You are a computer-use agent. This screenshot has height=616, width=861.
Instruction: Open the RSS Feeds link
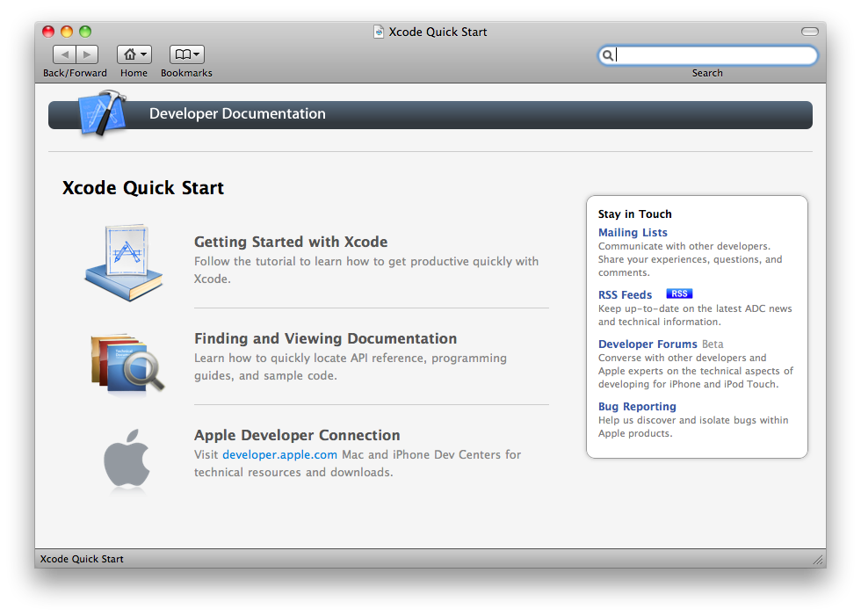625,295
